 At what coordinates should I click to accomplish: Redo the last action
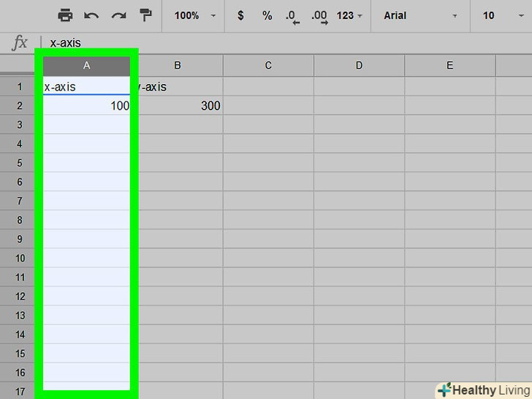118,15
